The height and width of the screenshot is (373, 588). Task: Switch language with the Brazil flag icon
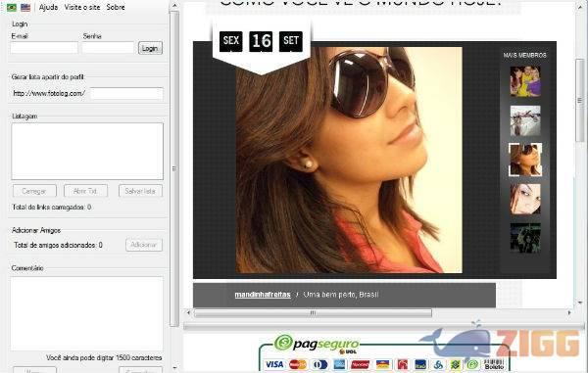(x=12, y=7)
